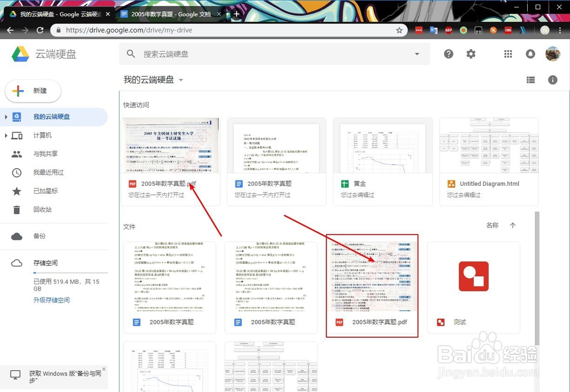The height and width of the screenshot is (392, 570).
Task: Open quick access 2005年数学真题 doc card
Action: [276, 162]
